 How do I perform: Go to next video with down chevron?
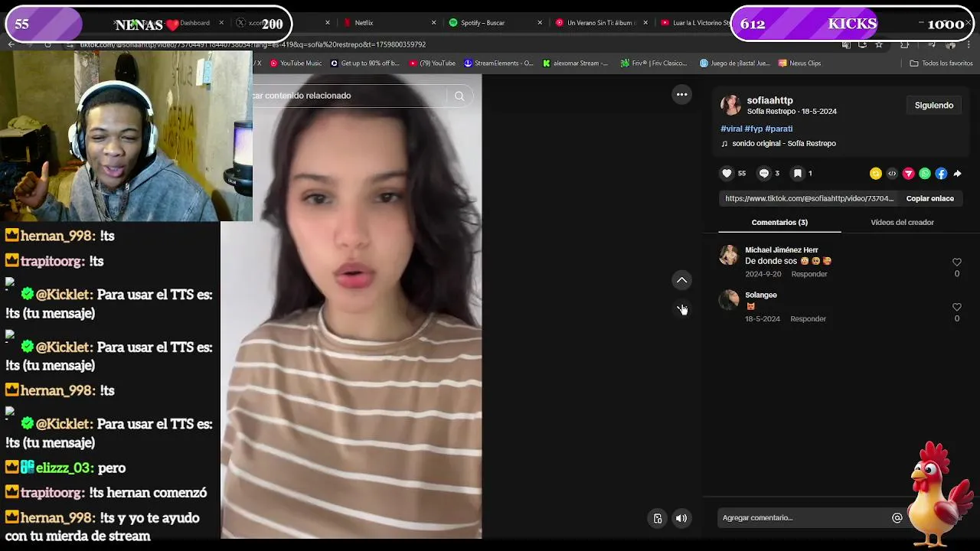point(681,309)
